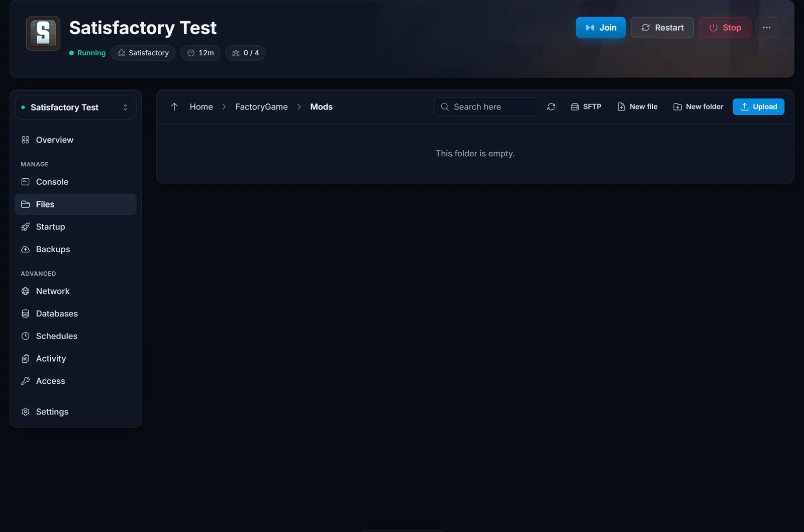Click the server title Satisfactory Test
Screen dimensions: 804x532
[x=143, y=28]
